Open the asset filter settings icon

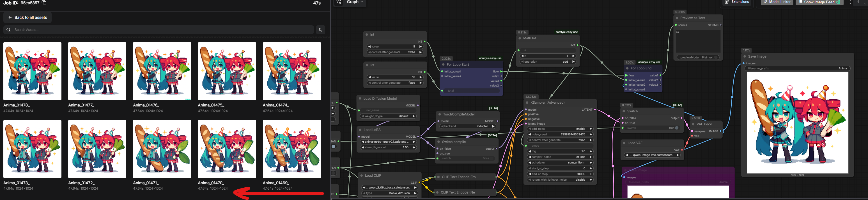point(320,30)
